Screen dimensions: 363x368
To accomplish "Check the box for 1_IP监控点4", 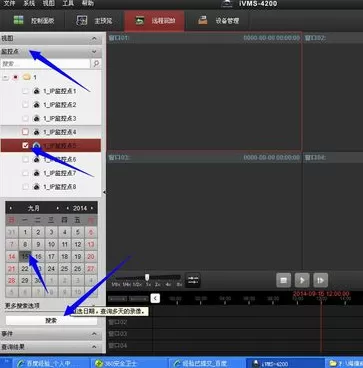I will coord(25,132).
